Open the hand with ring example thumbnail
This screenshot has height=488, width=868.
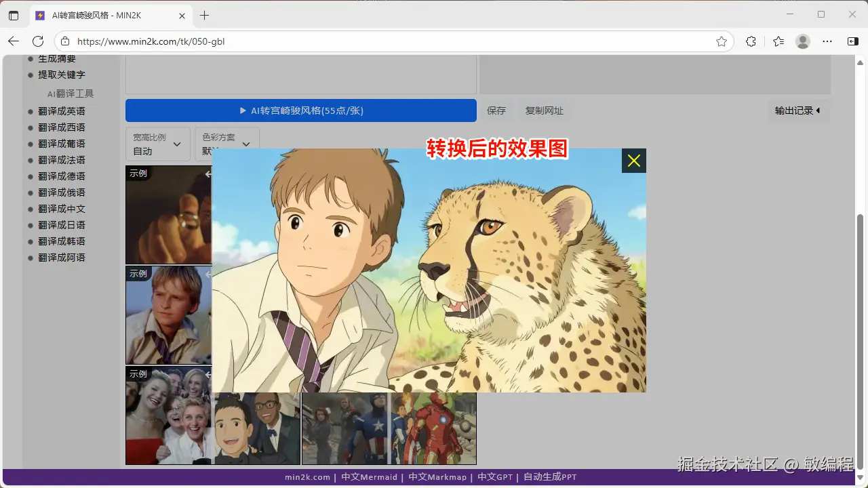(x=169, y=215)
